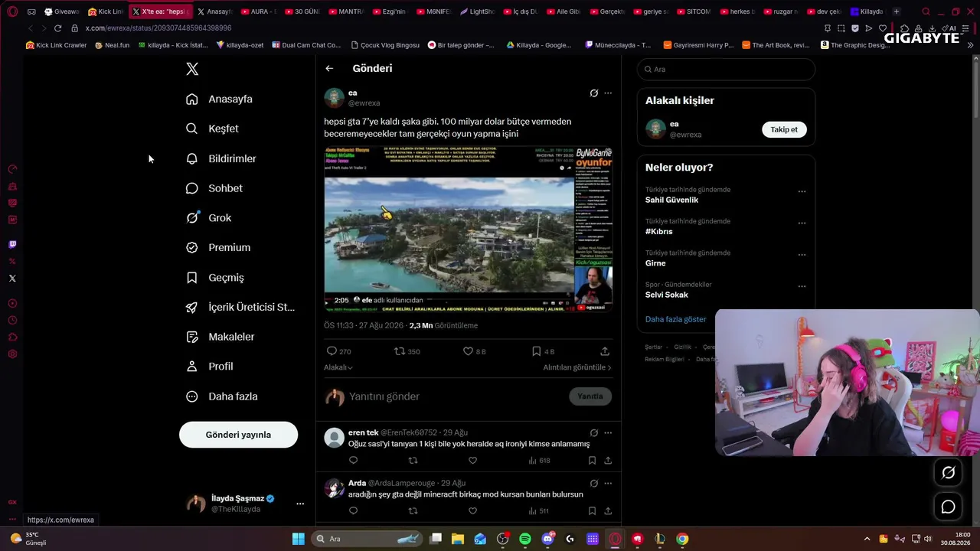The image size is (980, 551).
Task: Share eren tek's comment
Action: pyautogui.click(x=608, y=461)
